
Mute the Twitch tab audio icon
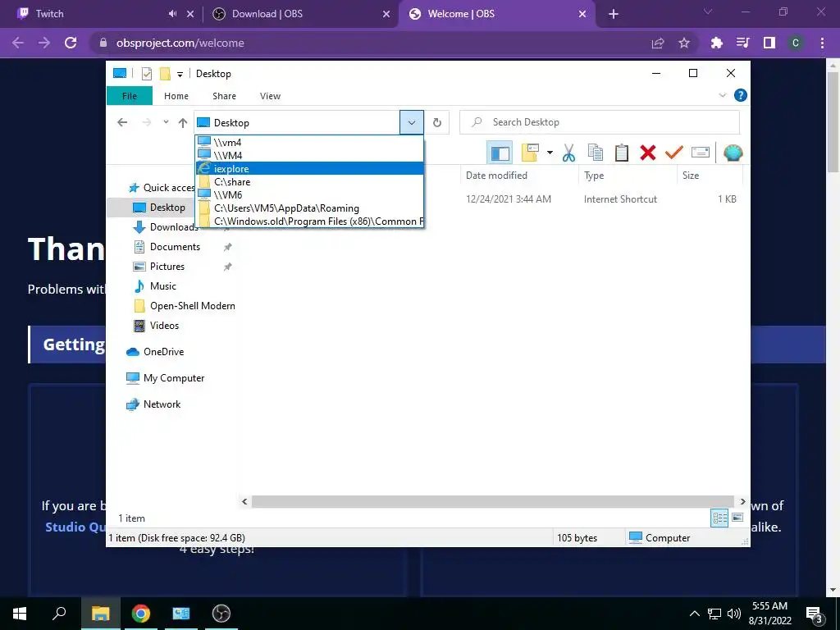click(x=172, y=14)
